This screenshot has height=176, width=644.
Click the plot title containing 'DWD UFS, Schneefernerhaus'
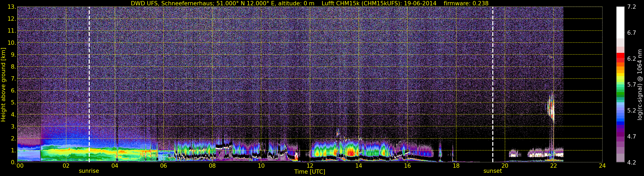point(309,3)
